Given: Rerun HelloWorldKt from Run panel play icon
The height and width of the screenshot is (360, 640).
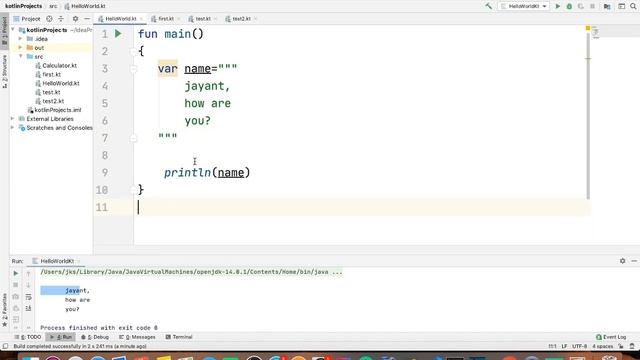Looking at the screenshot, I should coord(16,273).
